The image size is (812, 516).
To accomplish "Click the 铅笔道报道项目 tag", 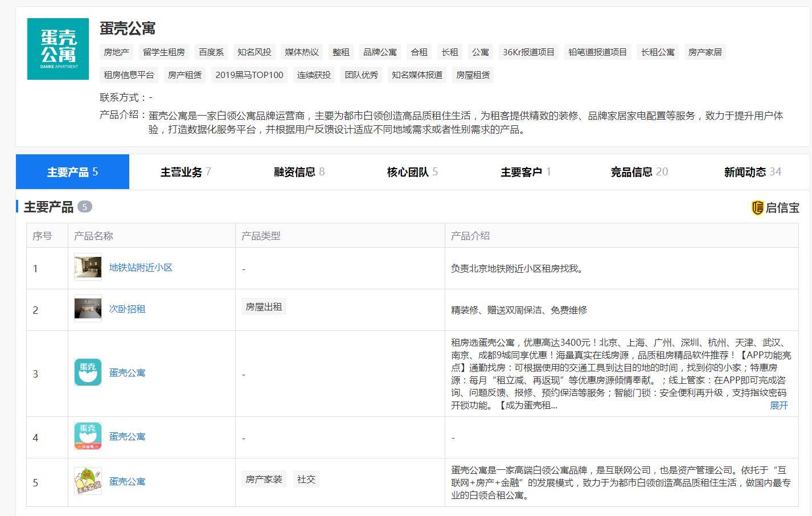I will [598, 52].
